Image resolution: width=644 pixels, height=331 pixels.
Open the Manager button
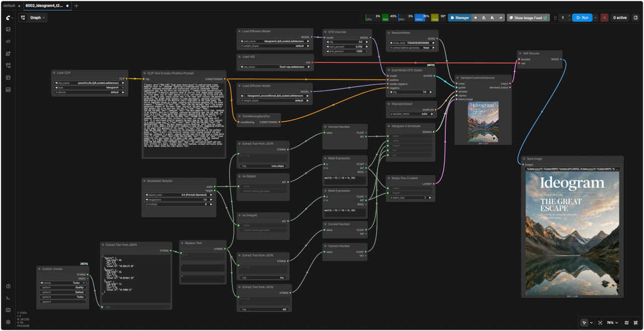click(459, 18)
